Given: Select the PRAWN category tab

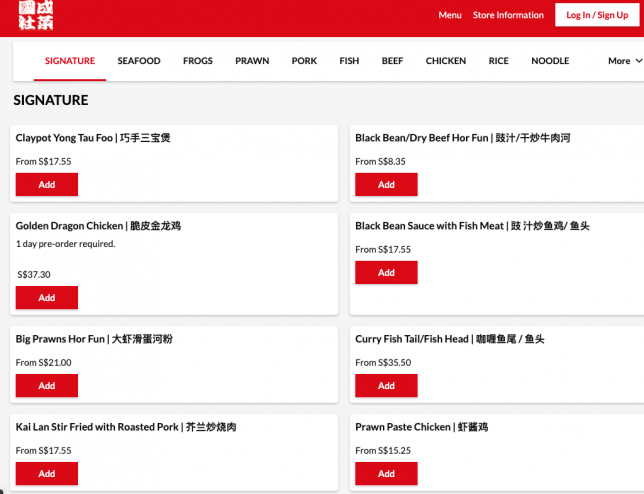Looking at the screenshot, I should [x=252, y=61].
